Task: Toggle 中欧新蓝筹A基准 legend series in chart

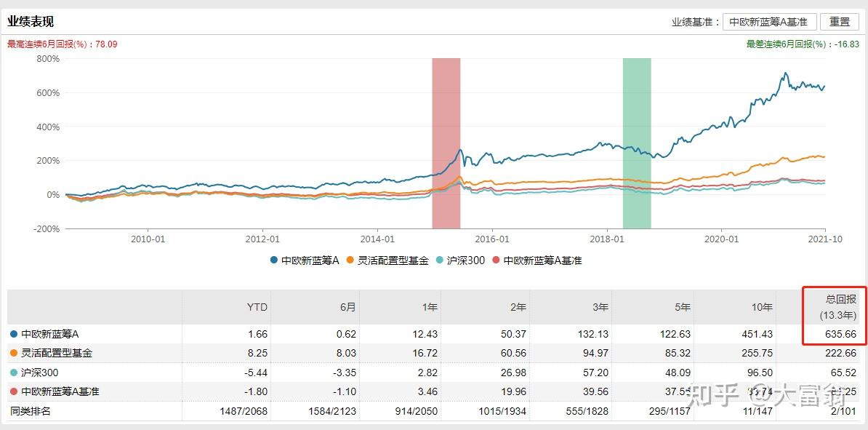Action: [537, 260]
